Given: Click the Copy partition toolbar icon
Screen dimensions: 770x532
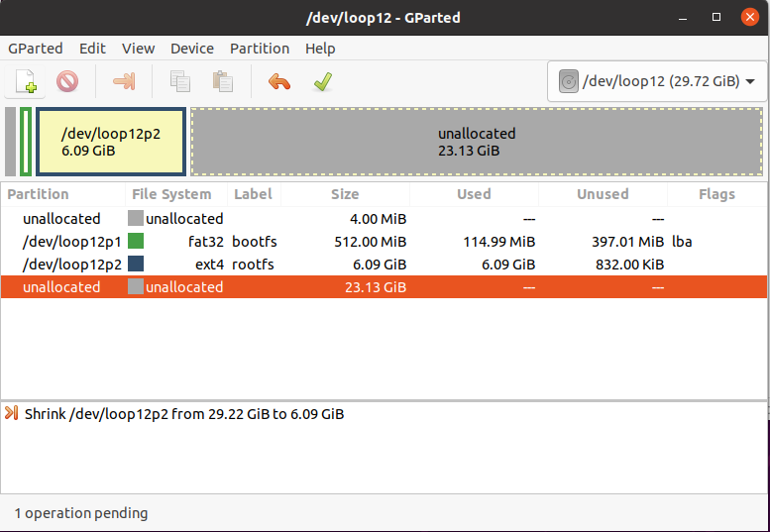Looking at the screenshot, I should coord(180,81).
